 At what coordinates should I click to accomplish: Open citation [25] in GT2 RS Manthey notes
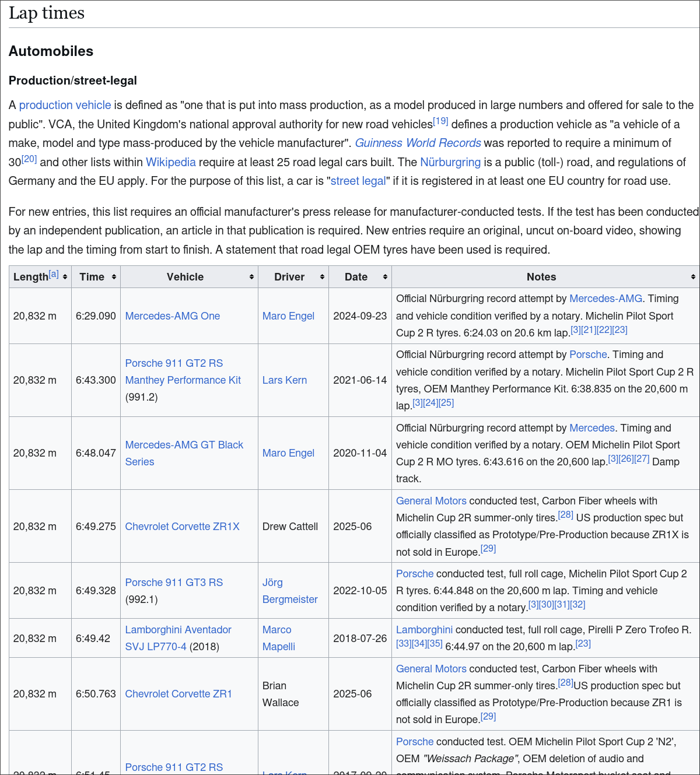click(446, 402)
